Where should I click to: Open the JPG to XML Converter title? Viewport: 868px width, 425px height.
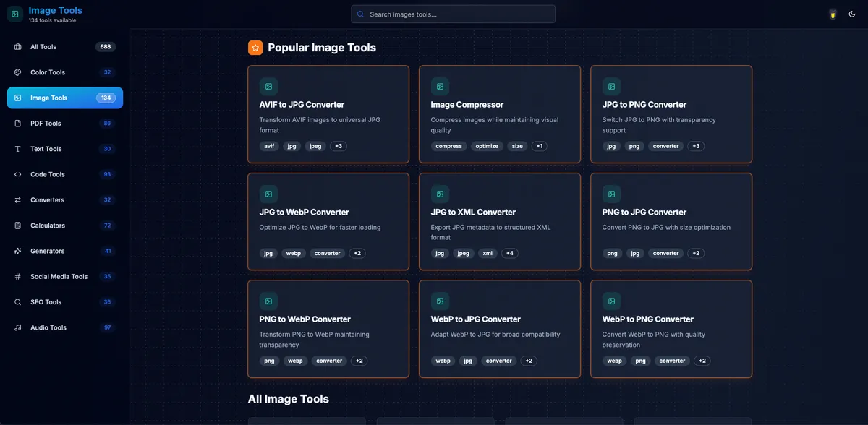pos(473,212)
